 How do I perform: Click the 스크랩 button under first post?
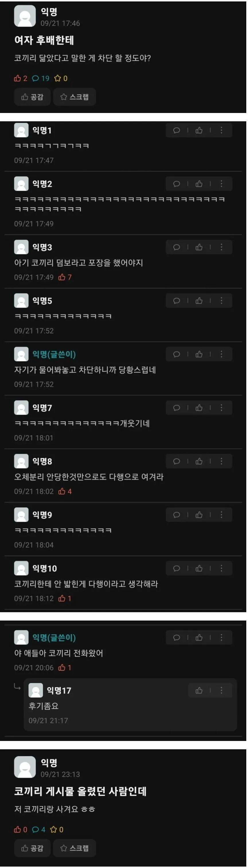pyautogui.click(x=75, y=97)
